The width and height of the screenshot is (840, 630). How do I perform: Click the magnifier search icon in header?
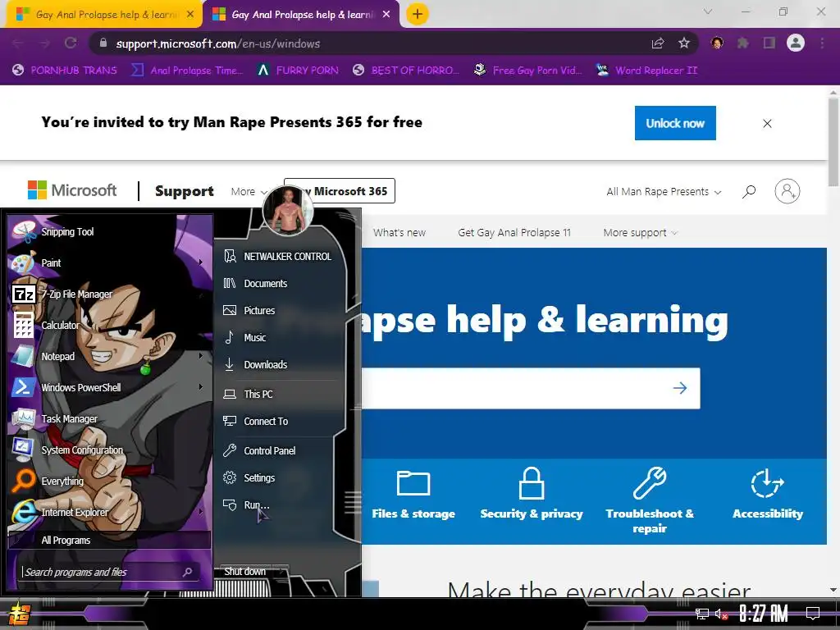tap(749, 191)
